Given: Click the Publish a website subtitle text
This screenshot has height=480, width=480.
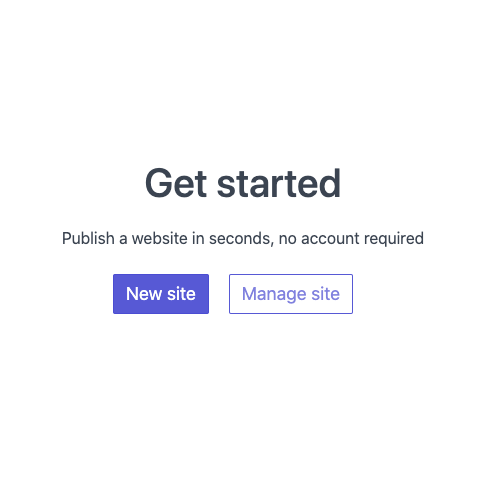Looking at the screenshot, I should tap(243, 238).
